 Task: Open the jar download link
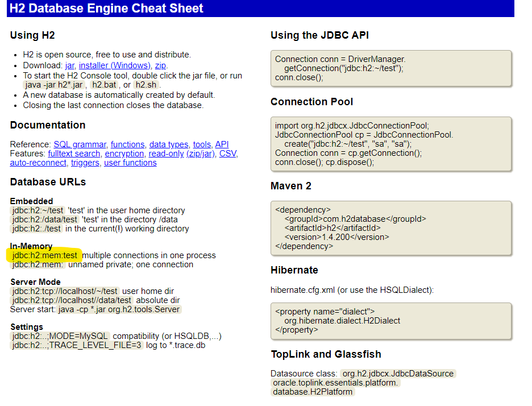pos(69,65)
